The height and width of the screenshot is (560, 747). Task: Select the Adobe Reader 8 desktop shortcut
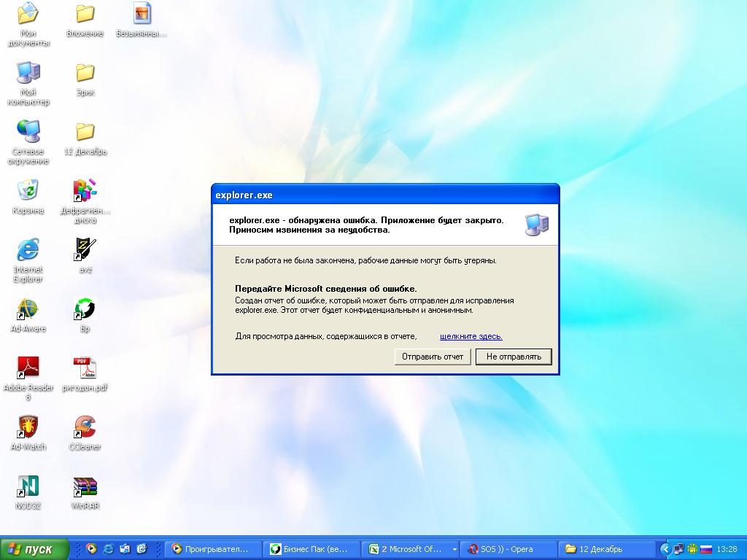click(28, 368)
